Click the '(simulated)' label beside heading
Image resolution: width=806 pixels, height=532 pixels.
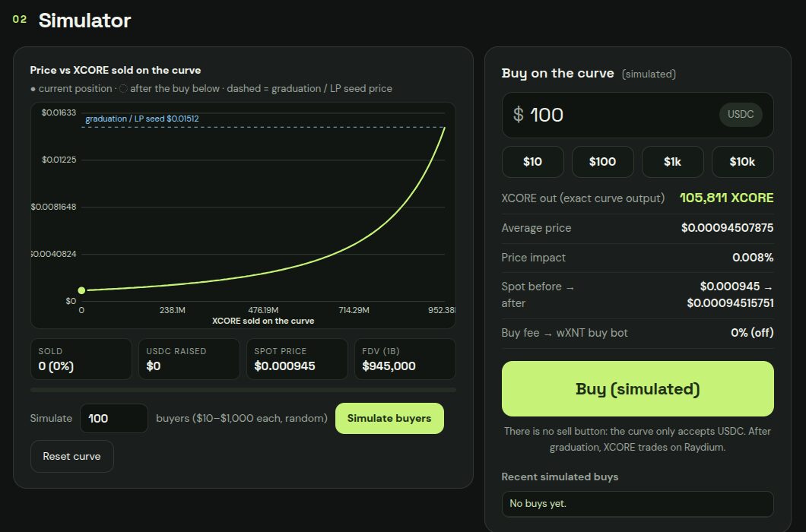(649, 74)
